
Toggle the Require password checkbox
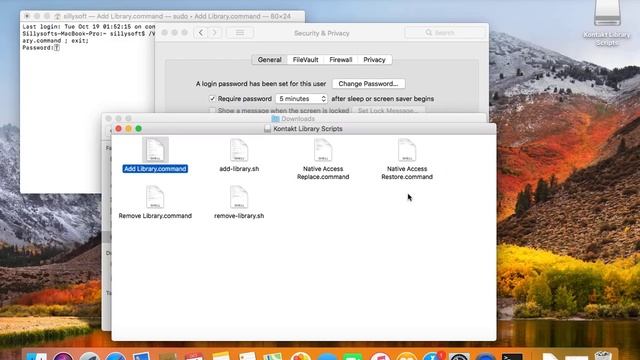click(212, 99)
